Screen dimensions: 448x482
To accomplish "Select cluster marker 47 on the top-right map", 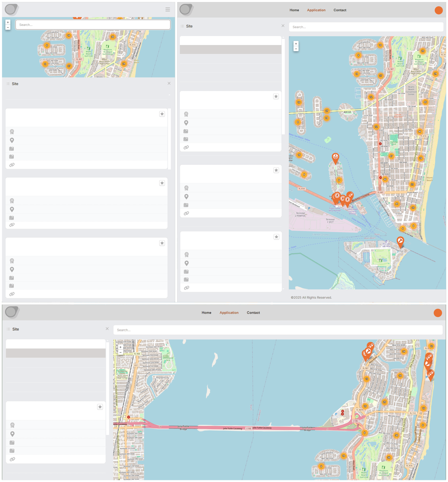I will [391, 156].
